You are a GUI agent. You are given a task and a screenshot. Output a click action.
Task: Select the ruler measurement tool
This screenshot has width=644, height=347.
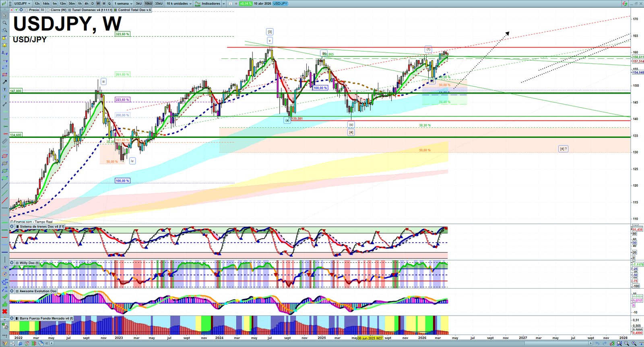click(x=5, y=141)
